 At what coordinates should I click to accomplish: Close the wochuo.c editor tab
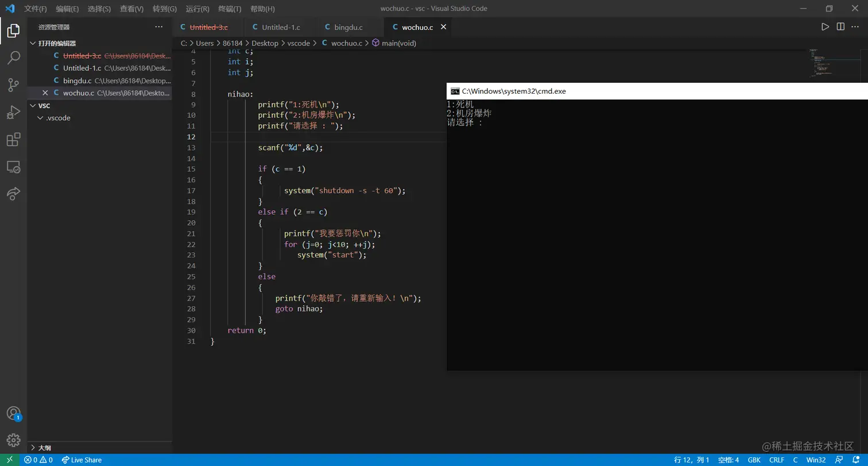(x=443, y=27)
